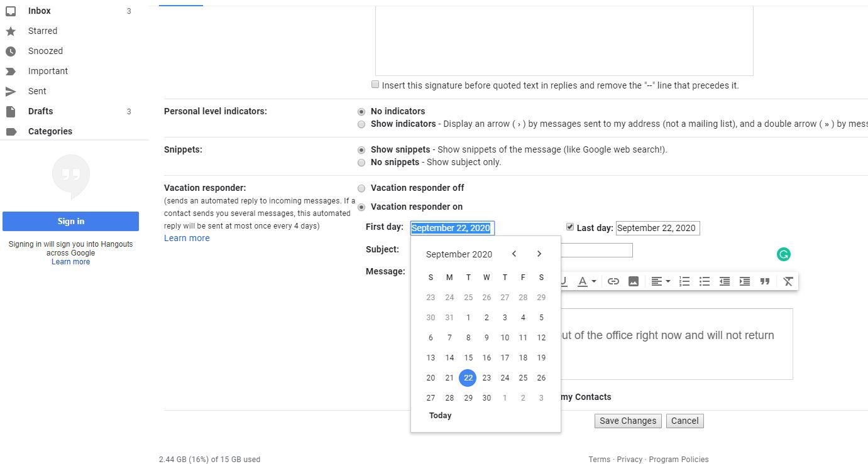Image resolution: width=868 pixels, height=464 pixels.
Task: Apply numbered list formatting
Action: [x=684, y=281]
